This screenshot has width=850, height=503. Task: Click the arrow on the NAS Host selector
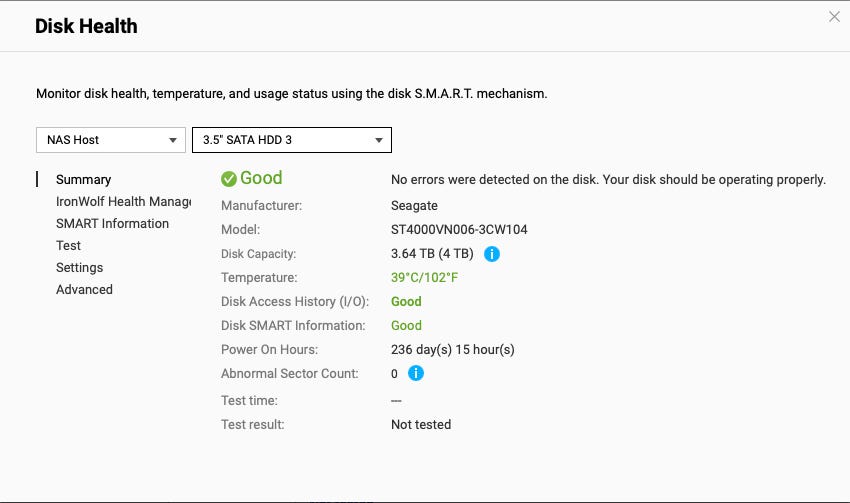[x=173, y=141]
